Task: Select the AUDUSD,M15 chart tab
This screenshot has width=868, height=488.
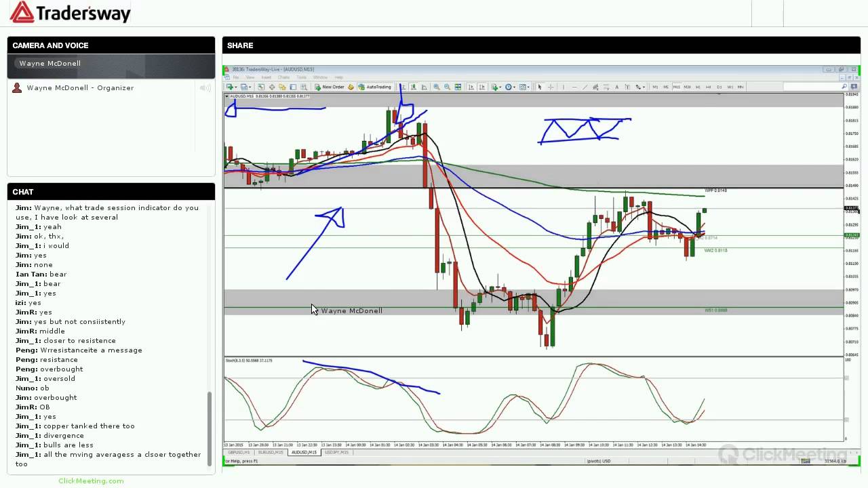Action: click(x=304, y=452)
